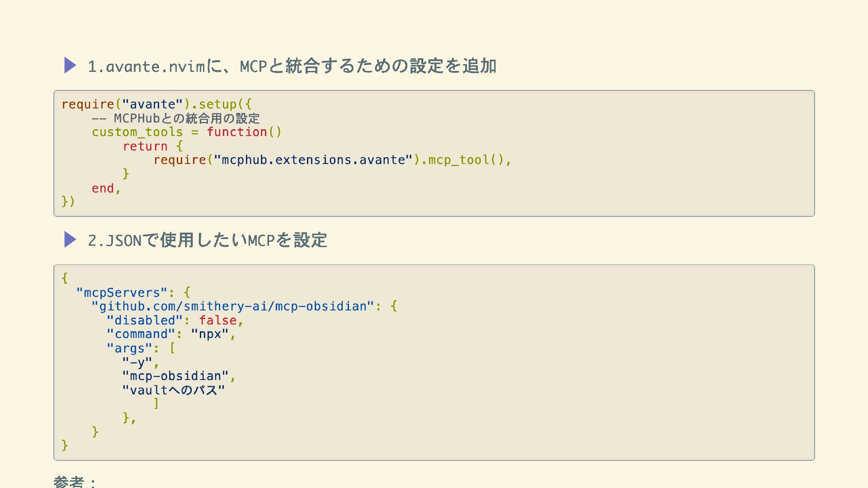The height and width of the screenshot is (488, 868).
Task: Click the mcphub.extensions.avante require line
Action: pos(332,160)
